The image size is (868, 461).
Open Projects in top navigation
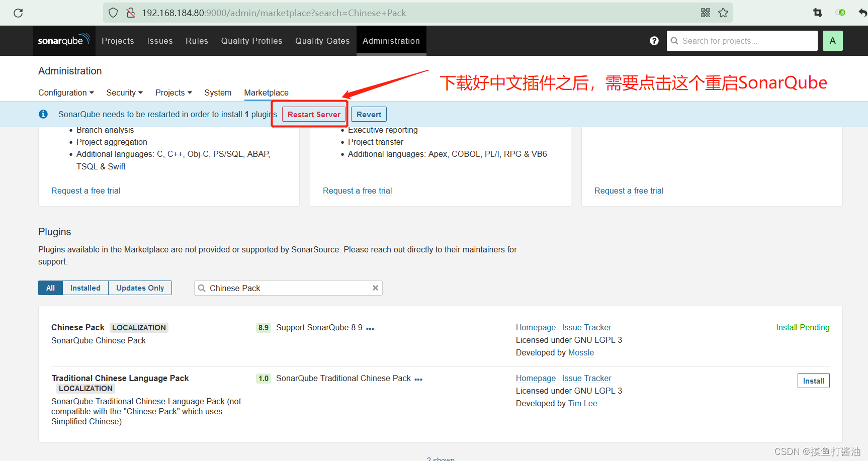(118, 41)
